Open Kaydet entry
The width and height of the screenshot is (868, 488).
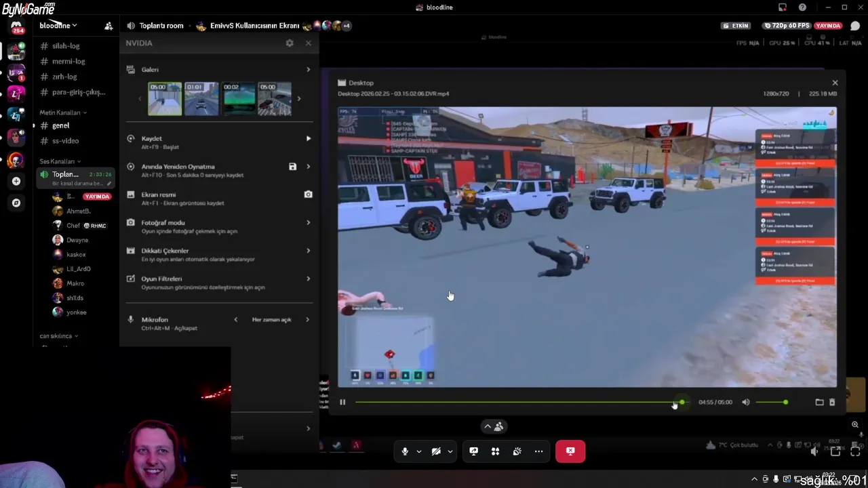coord(218,142)
